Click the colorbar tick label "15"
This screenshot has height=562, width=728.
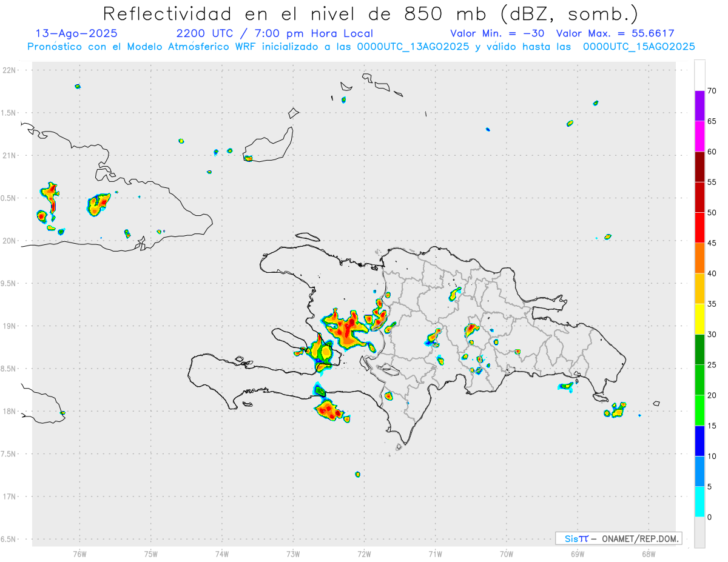(x=712, y=426)
